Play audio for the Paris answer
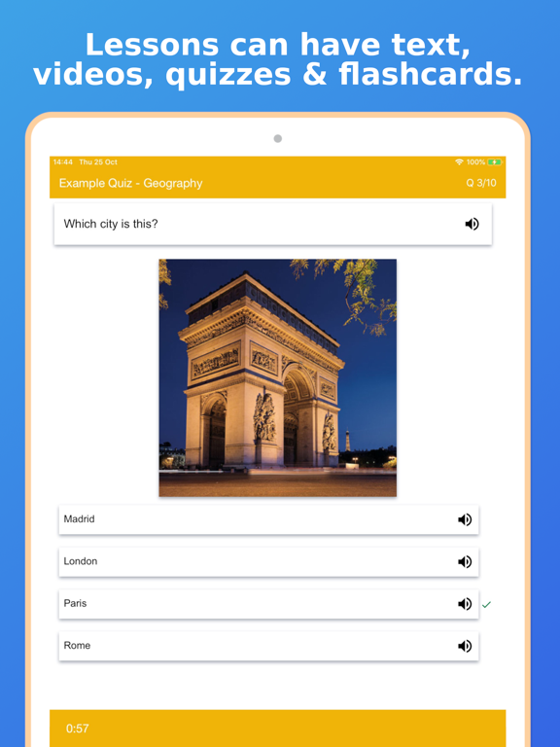The image size is (560, 747). coord(465,604)
